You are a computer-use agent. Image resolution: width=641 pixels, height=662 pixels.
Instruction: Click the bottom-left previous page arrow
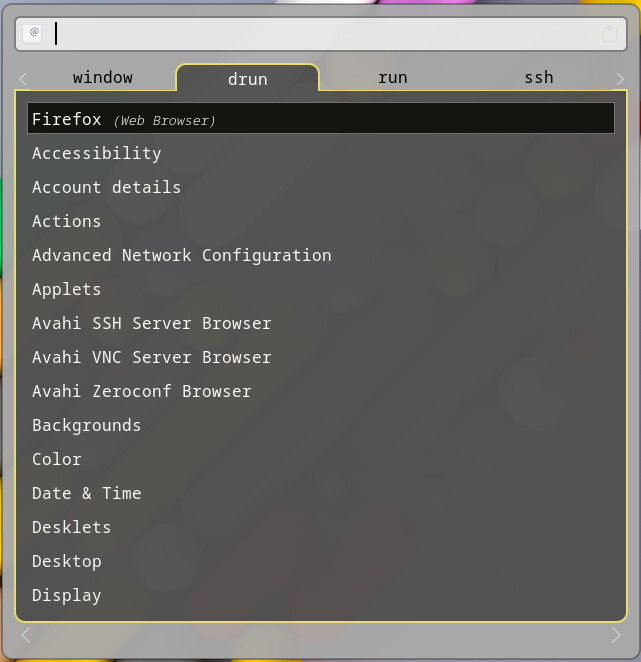(x=26, y=635)
